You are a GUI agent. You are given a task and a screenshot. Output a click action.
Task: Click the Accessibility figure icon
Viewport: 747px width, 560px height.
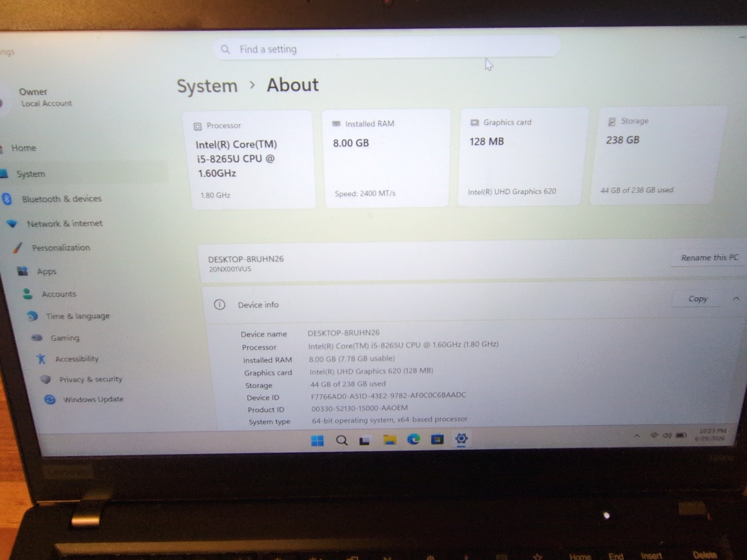pos(41,359)
